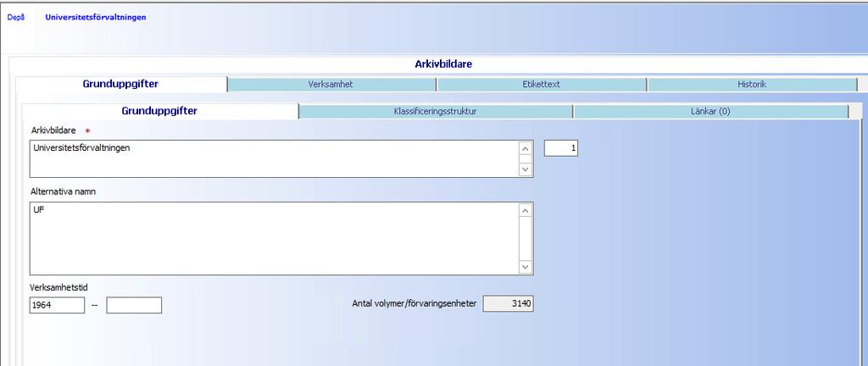Switch to the Etikettext tab
868x366 pixels.
[542, 85]
